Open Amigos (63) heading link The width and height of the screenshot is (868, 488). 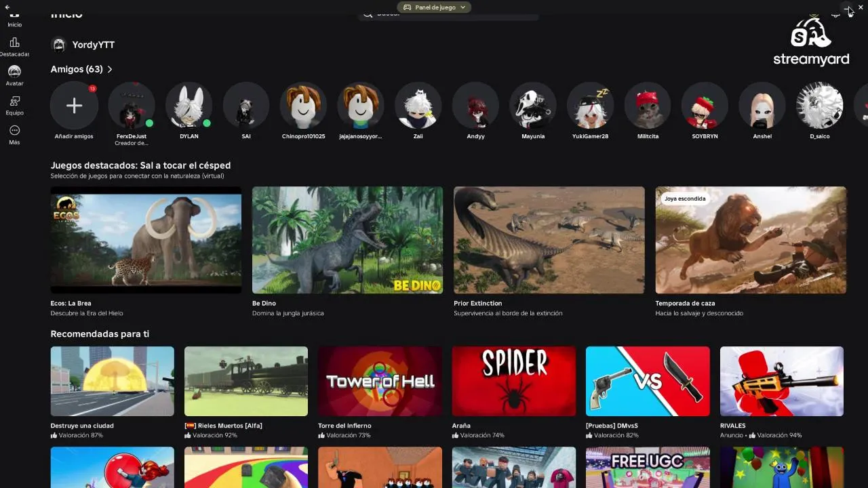tap(77, 69)
